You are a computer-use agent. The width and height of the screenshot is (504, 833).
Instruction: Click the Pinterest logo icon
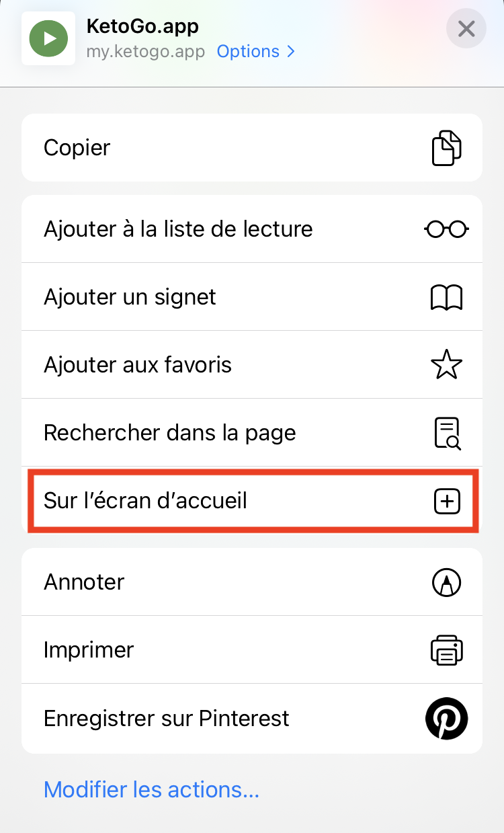pyautogui.click(x=446, y=719)
